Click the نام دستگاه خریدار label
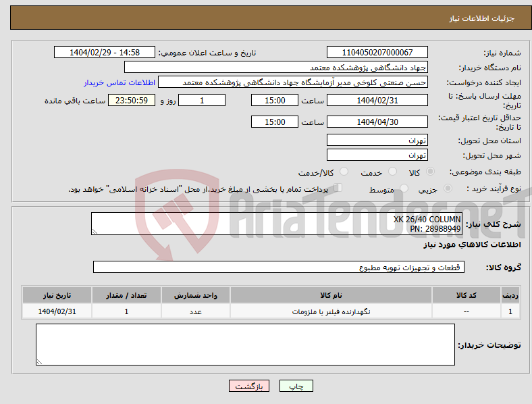 (490, 68)
